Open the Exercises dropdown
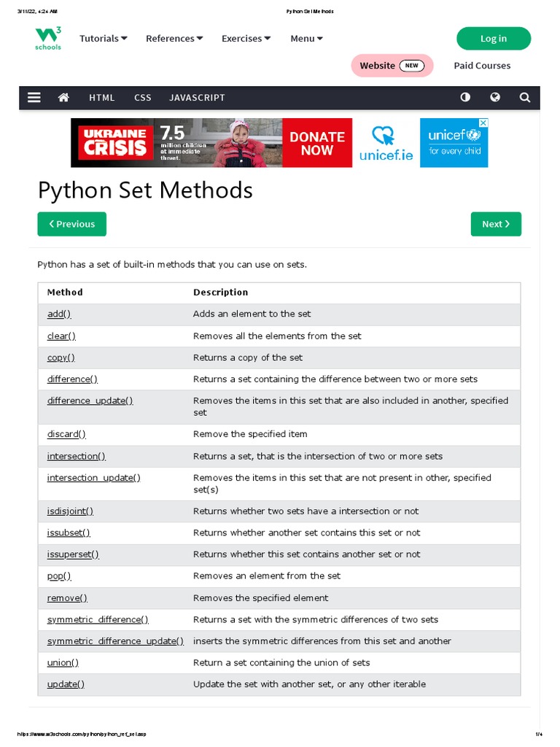 click(x=246, y=39)
